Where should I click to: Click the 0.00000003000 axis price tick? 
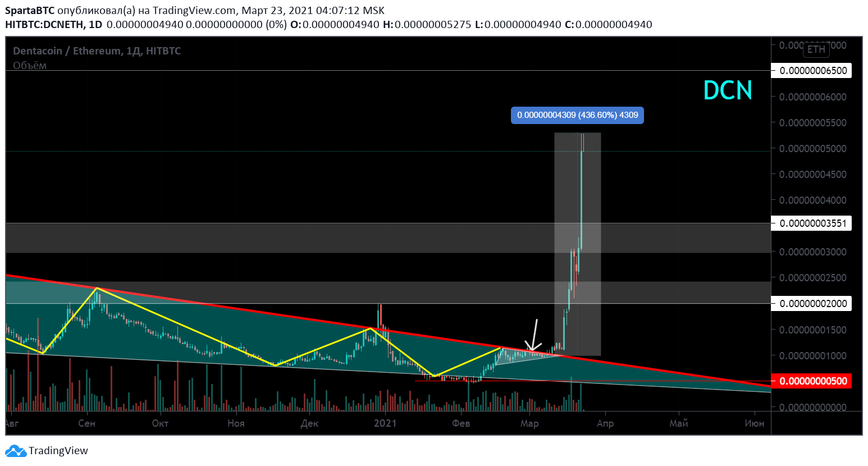812,252
